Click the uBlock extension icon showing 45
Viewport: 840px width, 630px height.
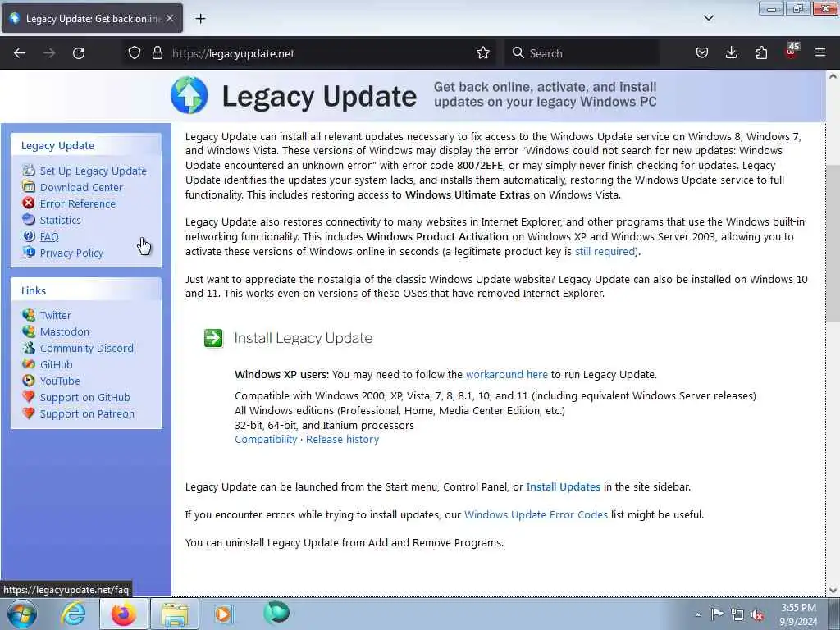click(792, 52)
